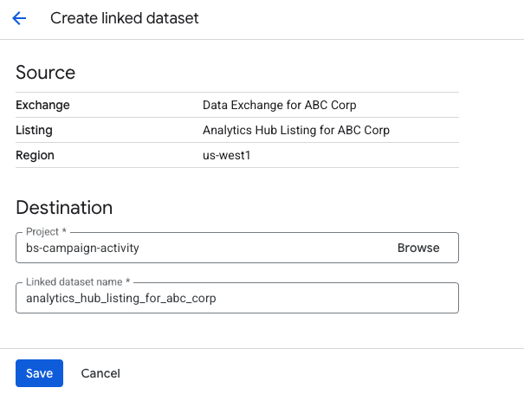Select the 'us-west1' region value
This screenshot has width=524, height=420.
pos(227,155)
